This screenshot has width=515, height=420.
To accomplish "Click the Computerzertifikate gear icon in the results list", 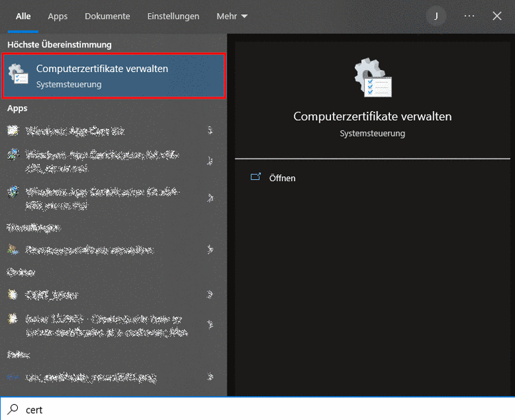I will [x=18, y=74].
